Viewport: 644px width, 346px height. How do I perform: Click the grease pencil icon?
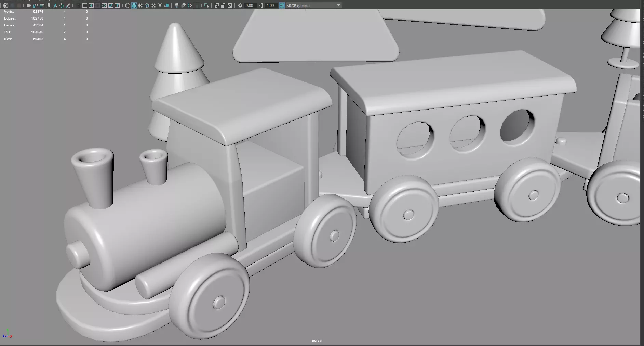pyautogui.click(x=68, y=5)
